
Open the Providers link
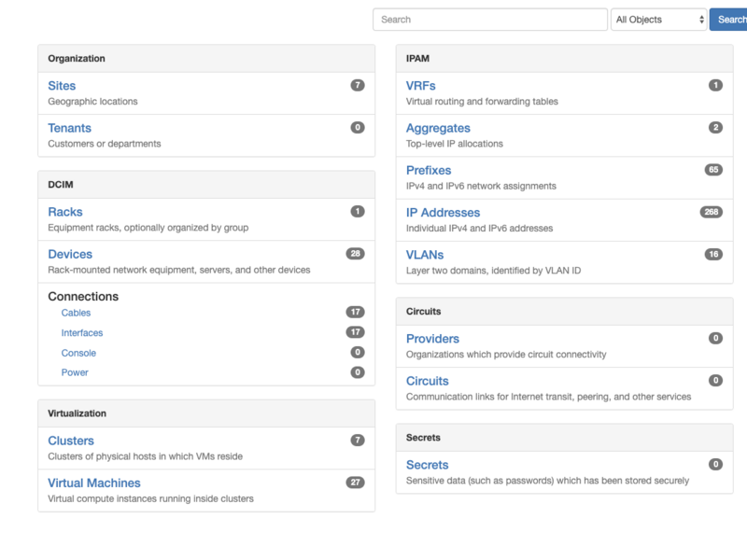[432, 339]
